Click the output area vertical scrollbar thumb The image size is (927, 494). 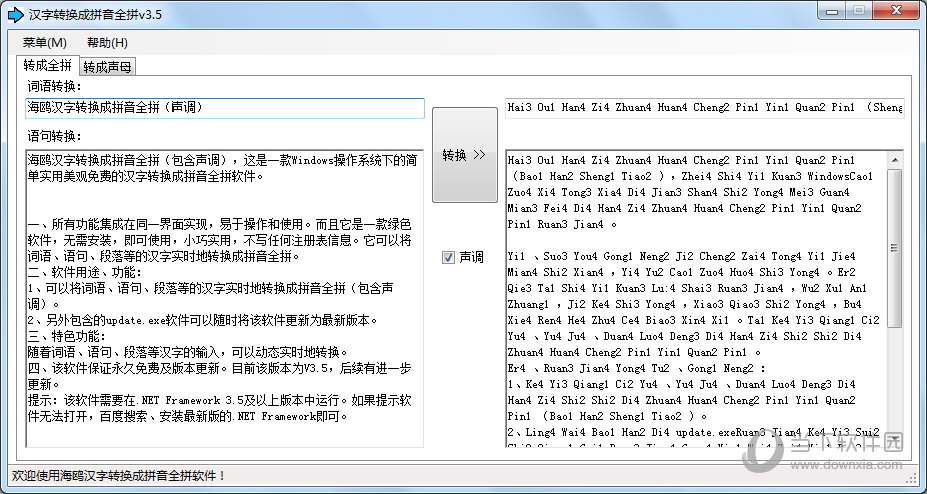click(895, 248)
